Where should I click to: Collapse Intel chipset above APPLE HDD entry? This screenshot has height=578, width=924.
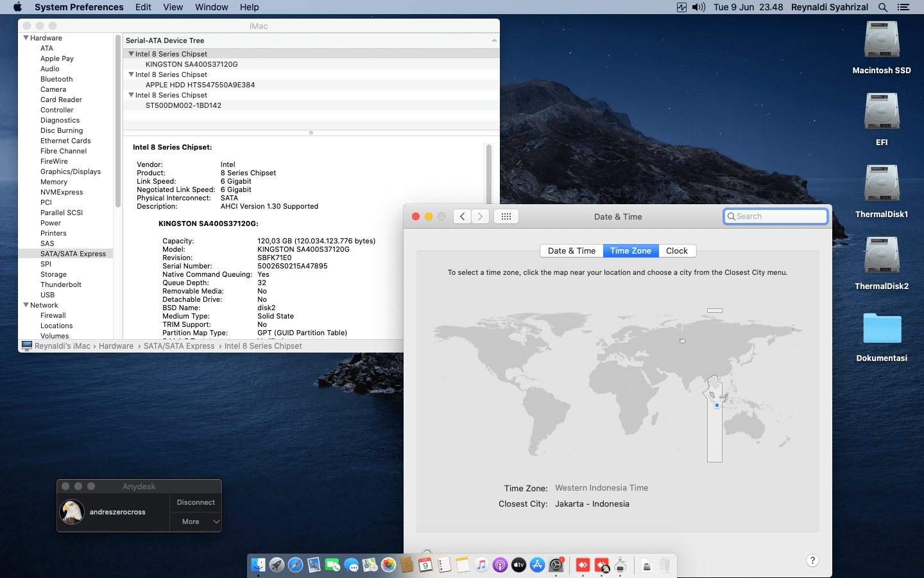click(131, 74)
